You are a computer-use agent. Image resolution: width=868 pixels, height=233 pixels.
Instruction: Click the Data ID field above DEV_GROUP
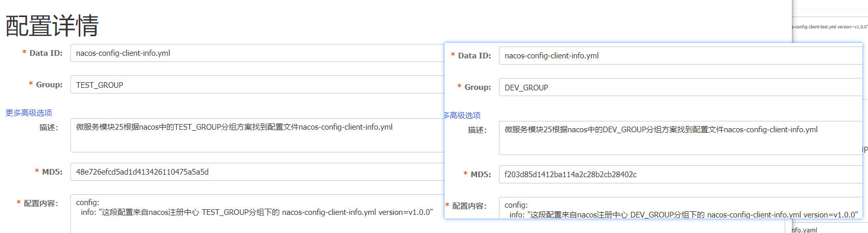coord(679,56)
